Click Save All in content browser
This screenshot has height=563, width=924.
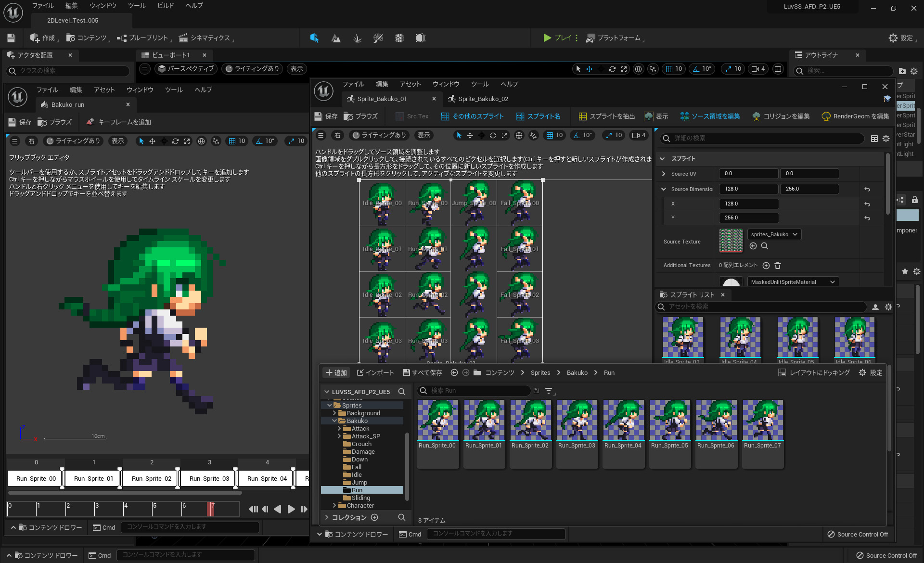click(423, 373)
